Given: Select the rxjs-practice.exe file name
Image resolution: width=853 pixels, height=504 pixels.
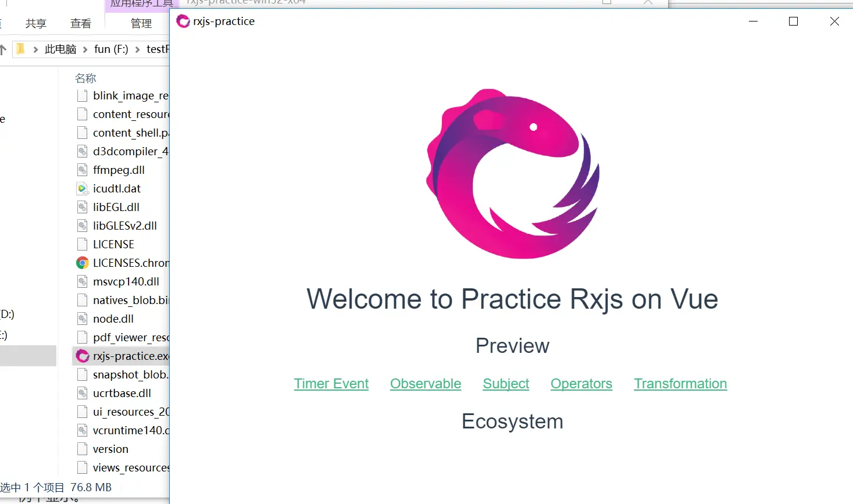Looking at the screenshot, I should click(131, 356).
